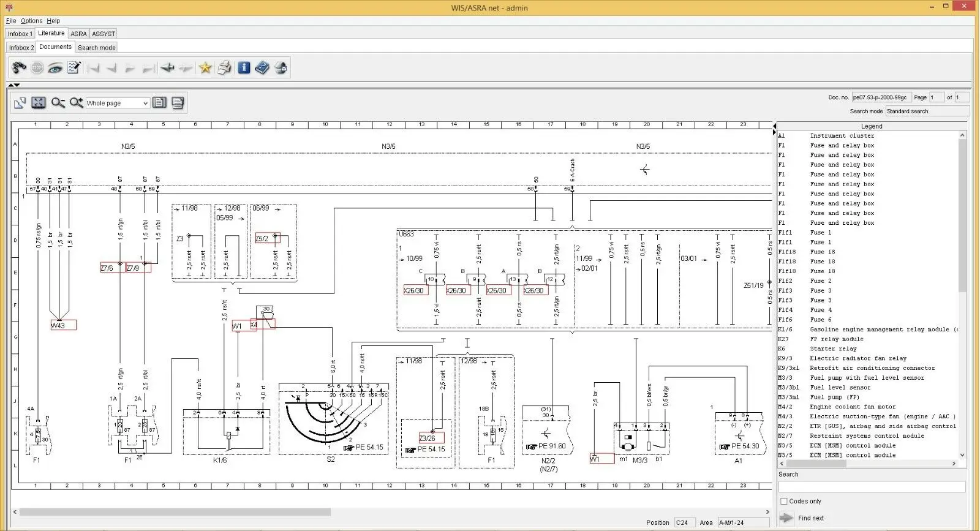
Task: Open the File menu
Action: 11,21
